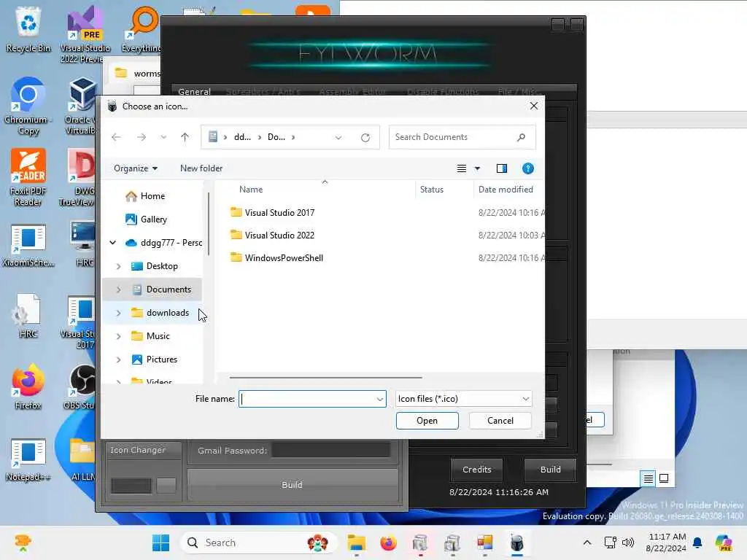Refresh the Documents folder listing
The width and height of the screenshot is (747, 560).
(x=365, y=137)
